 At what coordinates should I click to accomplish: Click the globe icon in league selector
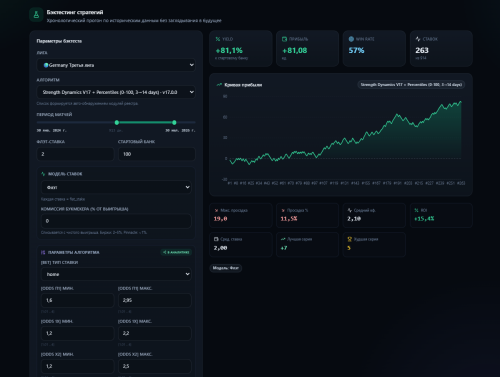pos(46,65)
